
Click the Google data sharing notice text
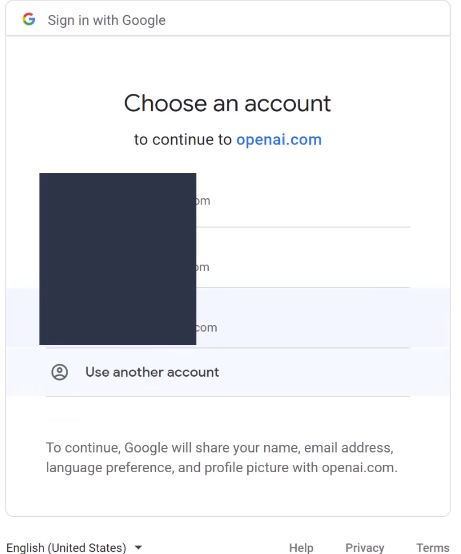tap(222, 458)
